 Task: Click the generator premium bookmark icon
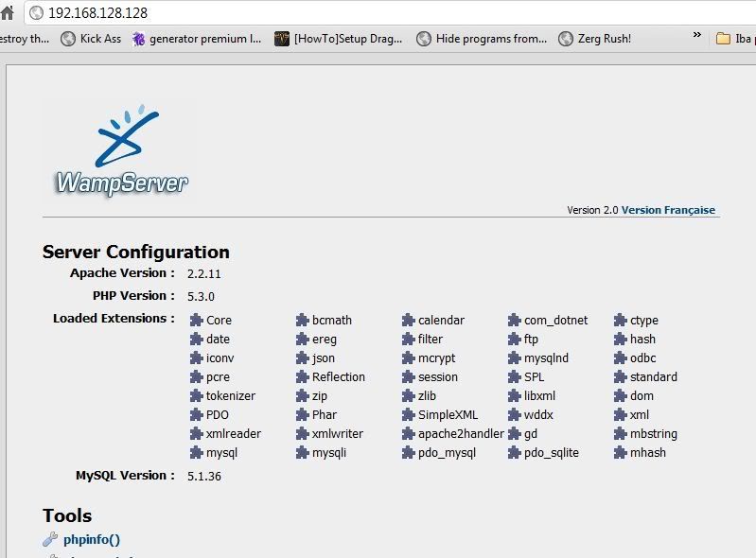139,39
